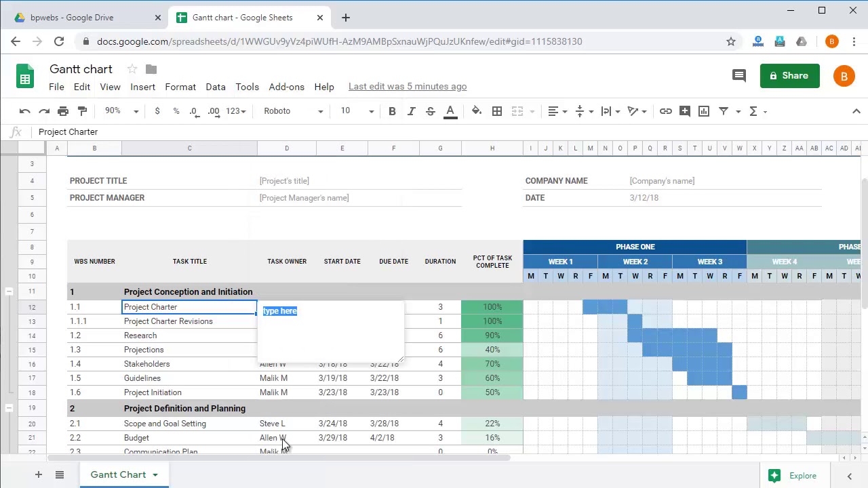The height and width of the screenshot is (488, 868).
Task: Go to the Sheets home icon
Action: click(x=25, y=76)
